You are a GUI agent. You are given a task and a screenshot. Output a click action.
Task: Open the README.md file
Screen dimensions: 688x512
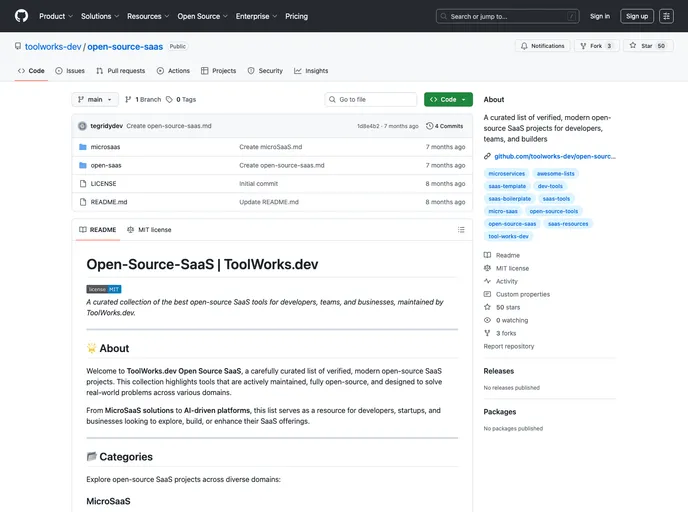109,202
